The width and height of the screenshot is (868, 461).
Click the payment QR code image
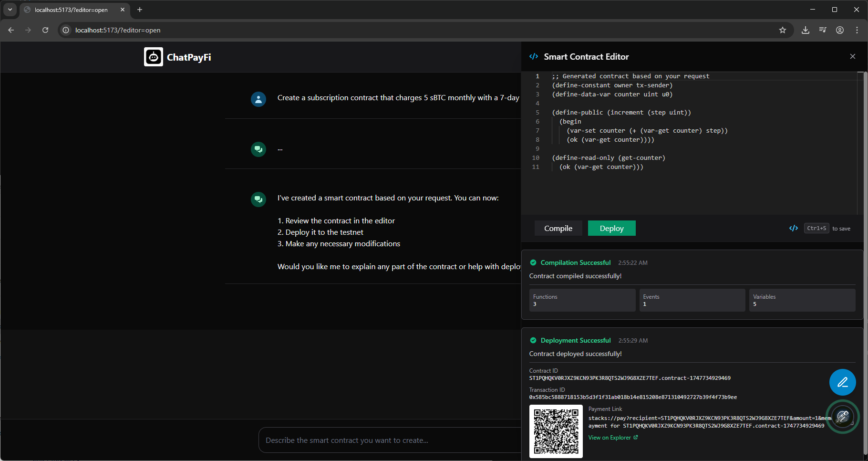click(556, 431)
